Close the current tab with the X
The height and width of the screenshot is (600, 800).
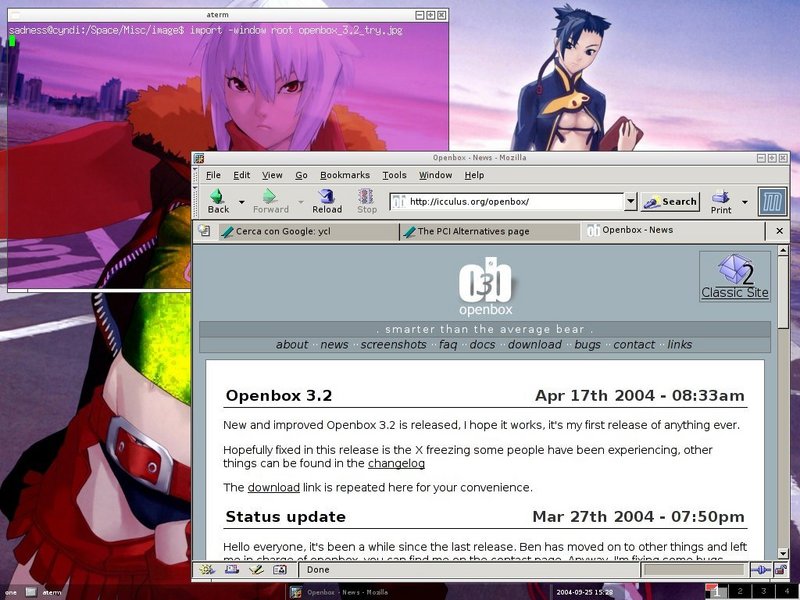tap(779, 231)
